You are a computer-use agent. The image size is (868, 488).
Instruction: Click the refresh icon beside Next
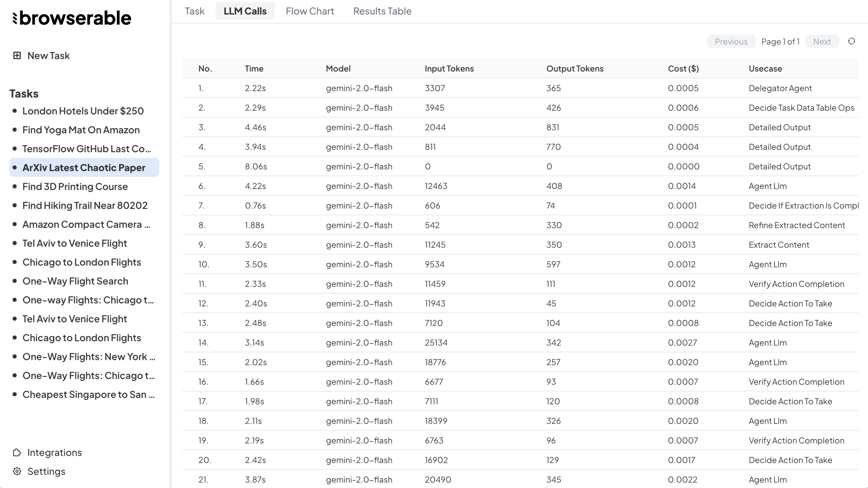851,41
